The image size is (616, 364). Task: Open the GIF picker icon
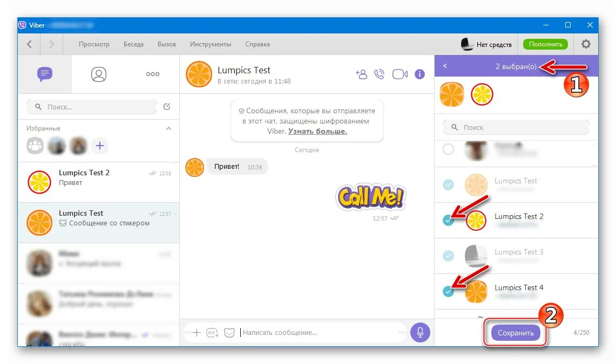click(212, 333)
